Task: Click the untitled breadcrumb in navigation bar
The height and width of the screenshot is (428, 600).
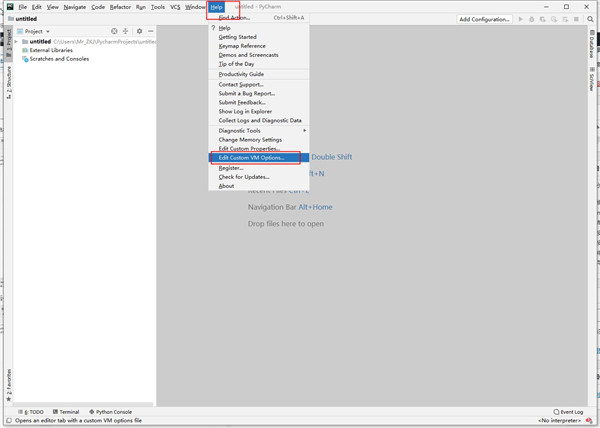Action: (x=23, y=19)
